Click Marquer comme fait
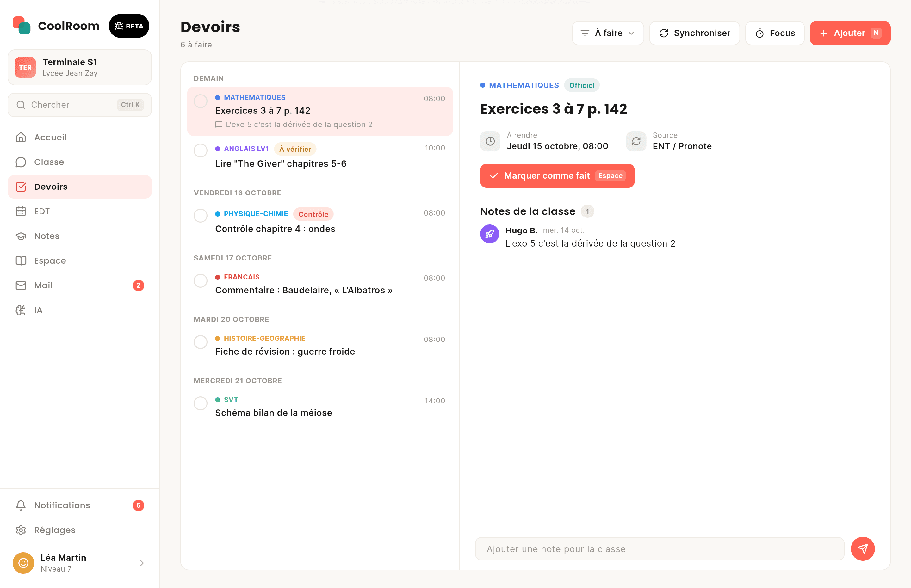 tap(557, 176)
